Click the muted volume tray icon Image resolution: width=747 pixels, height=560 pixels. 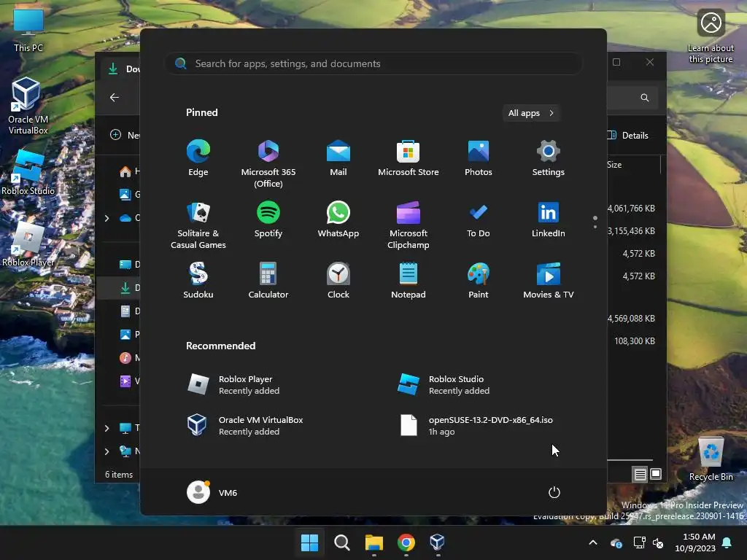(x=658, y=542)
